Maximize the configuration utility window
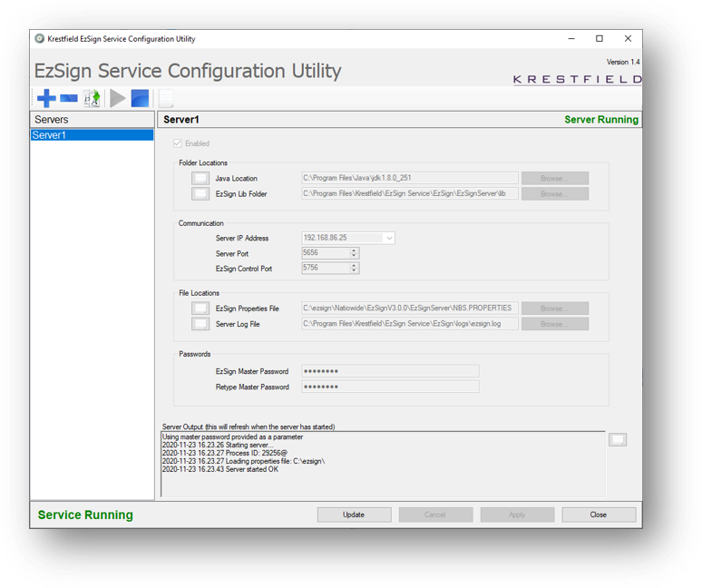This screenshot has height=588, width=702. (x=600, y=38)
